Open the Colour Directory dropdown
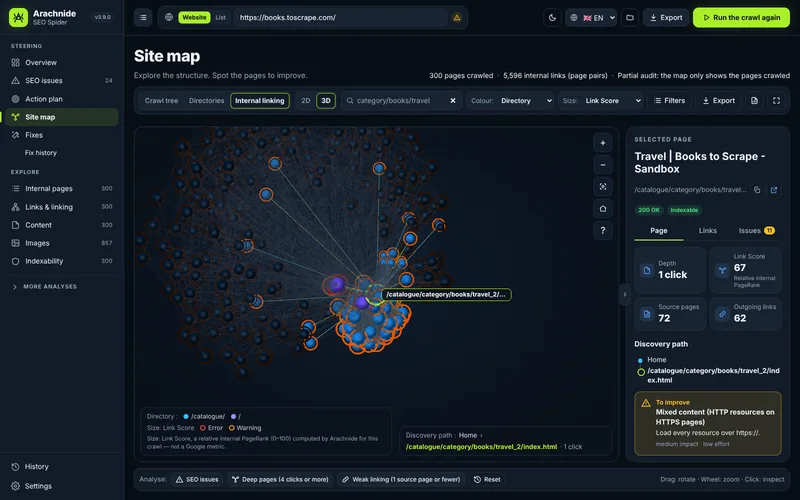 tap(511, 101)
